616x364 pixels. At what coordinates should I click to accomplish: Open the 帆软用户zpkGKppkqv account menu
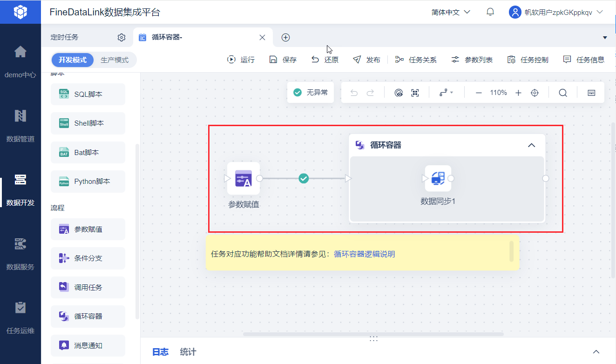point(556,12)
